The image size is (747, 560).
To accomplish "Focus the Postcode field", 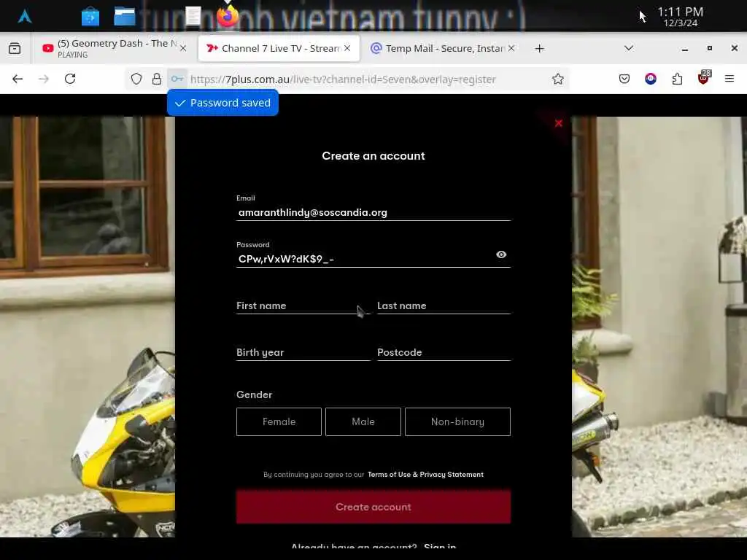I will pos(444,352).
